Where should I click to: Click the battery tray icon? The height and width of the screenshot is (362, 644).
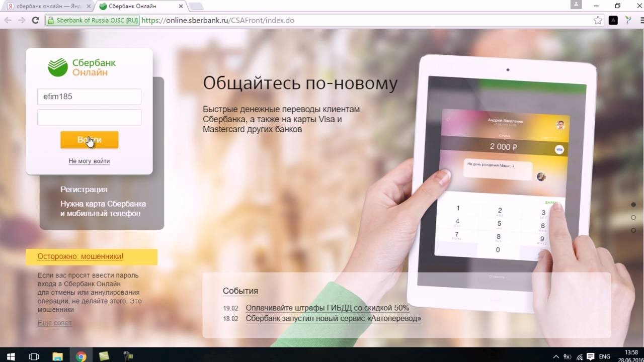[x=568, y=357]
